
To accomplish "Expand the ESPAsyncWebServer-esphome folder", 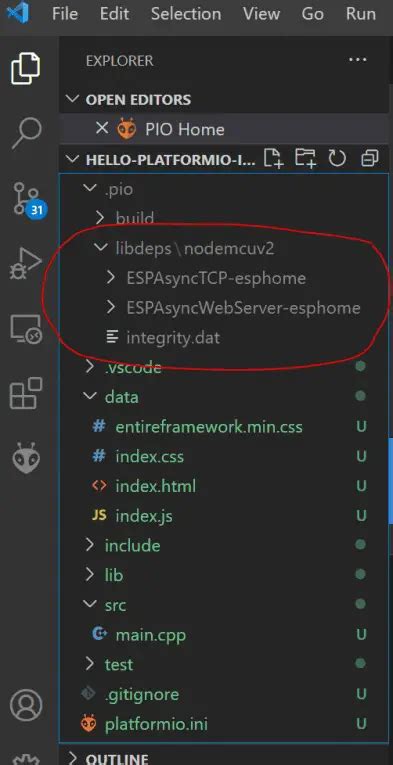I will [111, 308].
